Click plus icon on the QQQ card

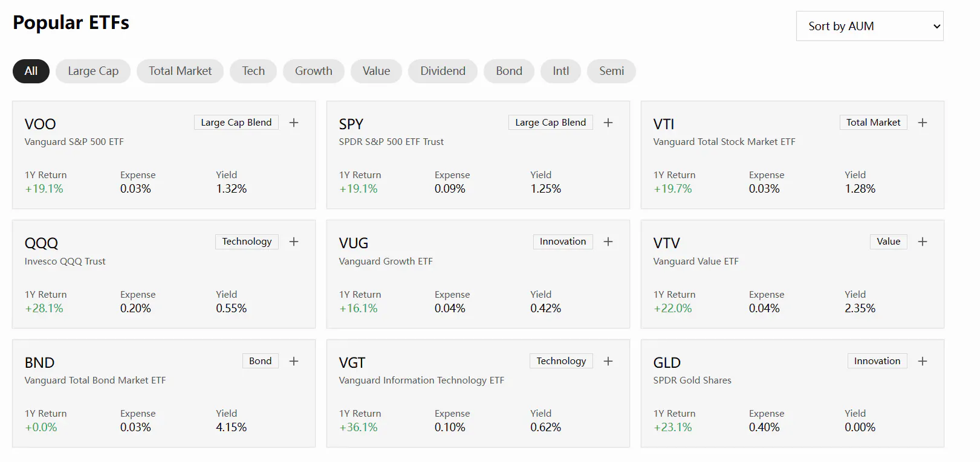pyautogui.click(x=294, y=242)
